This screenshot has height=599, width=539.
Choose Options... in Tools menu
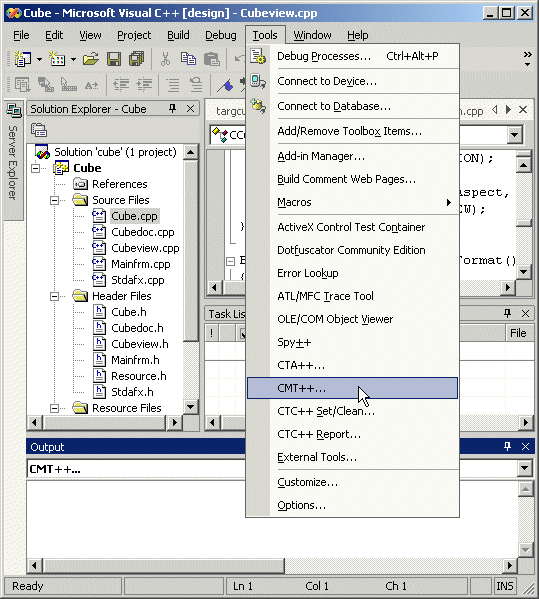point(352,505)
